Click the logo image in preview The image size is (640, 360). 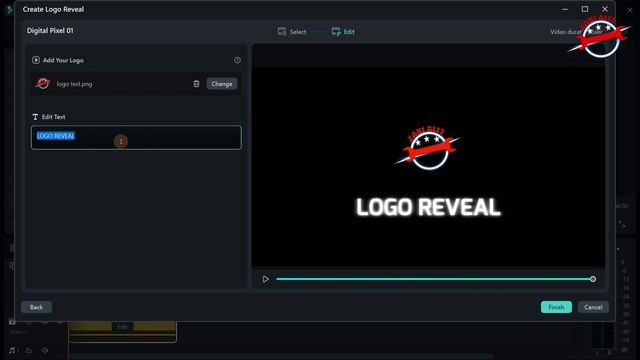(x=427, y=148)
